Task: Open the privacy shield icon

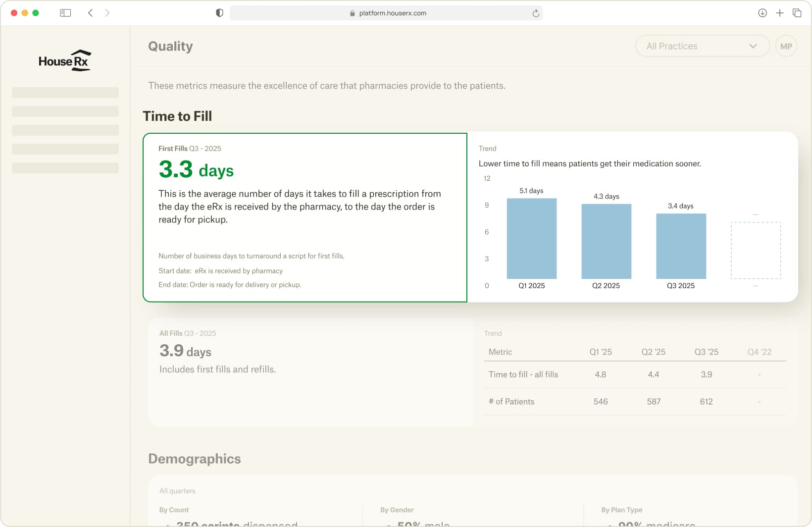Action: pos(219,13)
